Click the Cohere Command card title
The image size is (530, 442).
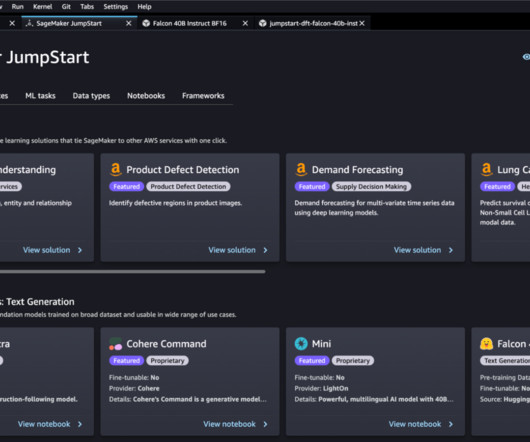click(166, 344)
